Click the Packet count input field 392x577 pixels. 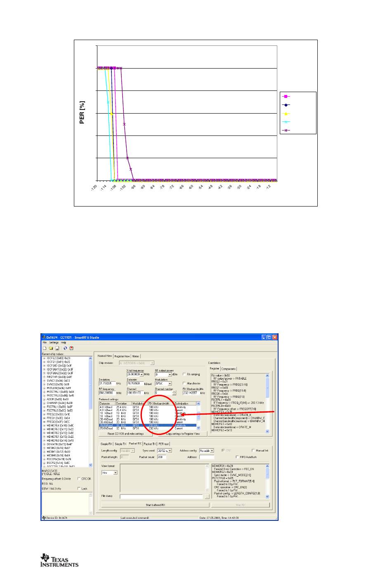coord(161,457)
